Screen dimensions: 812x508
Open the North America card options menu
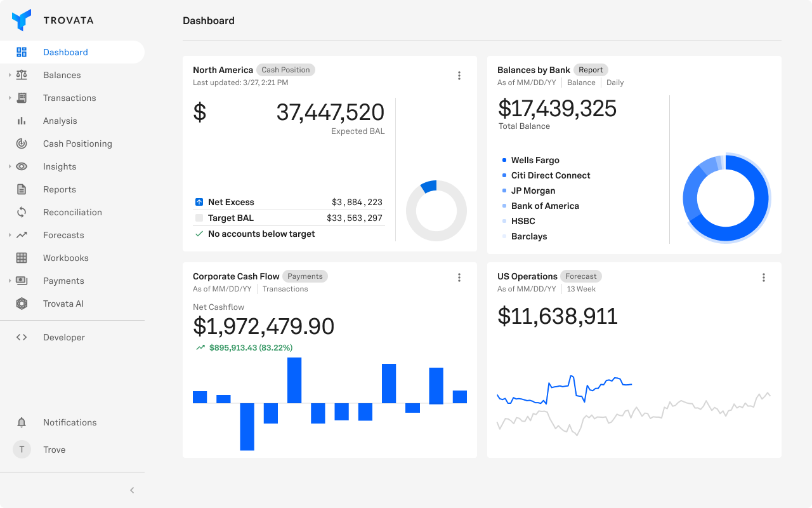click(x=459, y=75)
